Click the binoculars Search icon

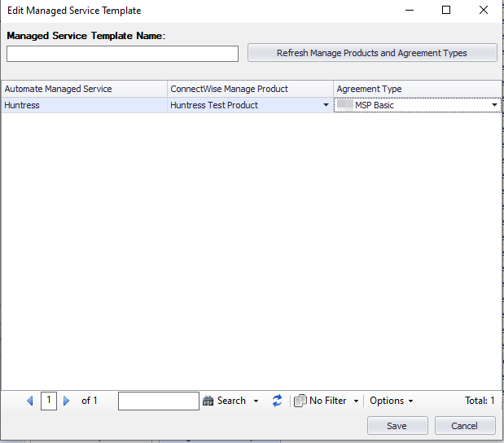coord(208,401)
